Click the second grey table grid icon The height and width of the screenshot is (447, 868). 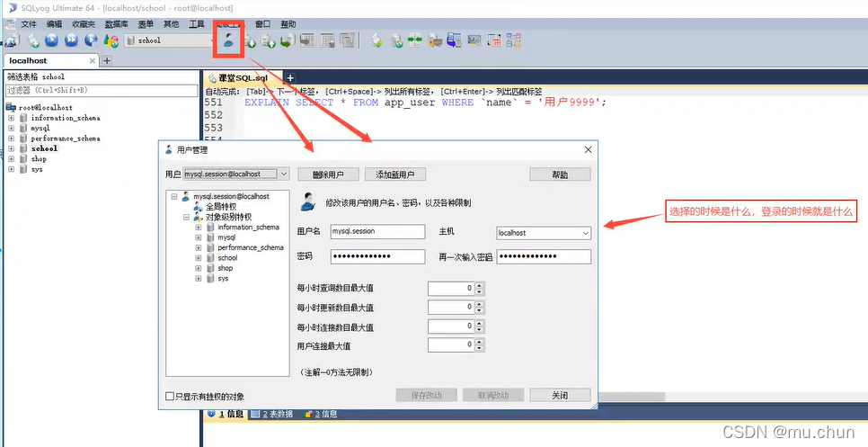point(327,40)
